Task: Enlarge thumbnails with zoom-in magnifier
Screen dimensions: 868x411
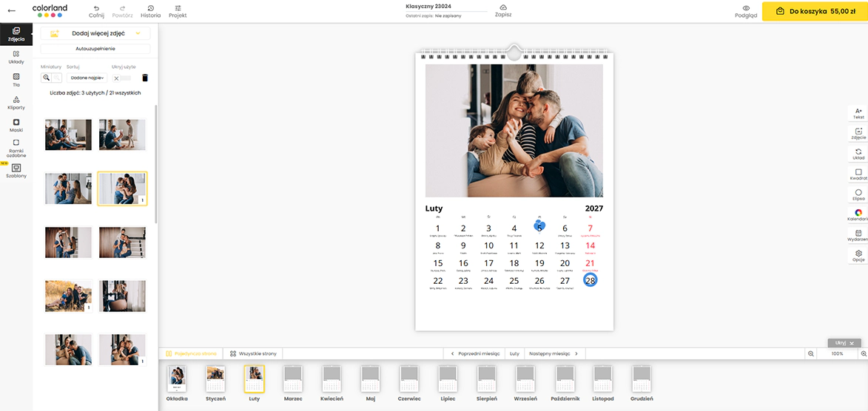Action: pos(47,78)
